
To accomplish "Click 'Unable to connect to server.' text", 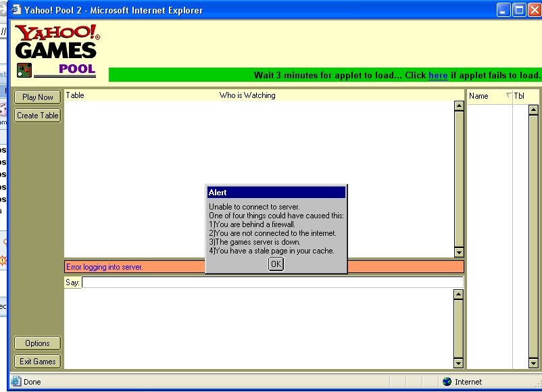I will click(254, 207).
